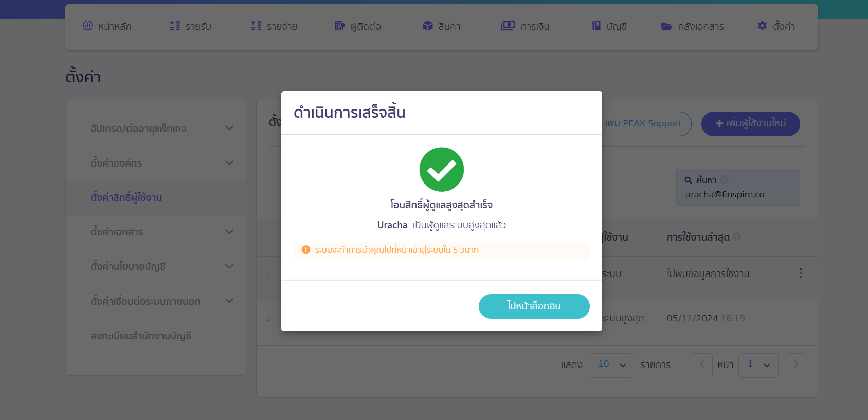Expand the ตั้งค่าองค์กร sidebar section

tap(229, 162)
